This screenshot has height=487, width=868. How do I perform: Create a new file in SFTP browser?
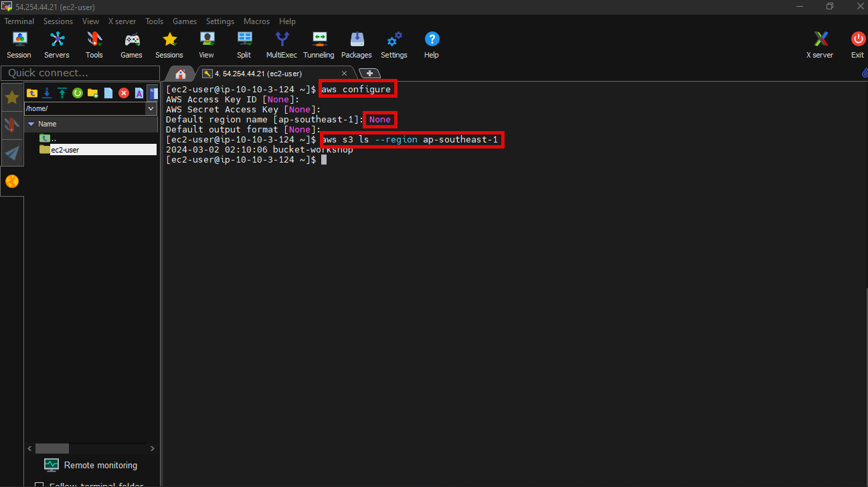click(x=108, y=93)
